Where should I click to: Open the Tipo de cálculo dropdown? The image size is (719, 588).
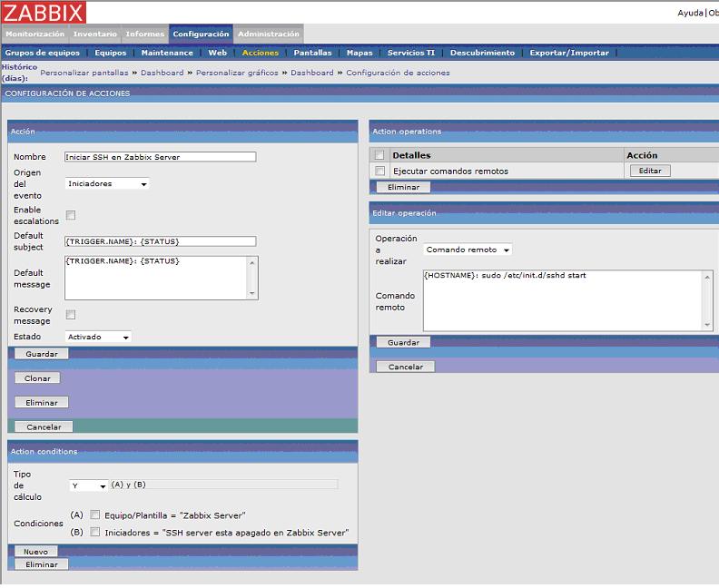point(89,485)
